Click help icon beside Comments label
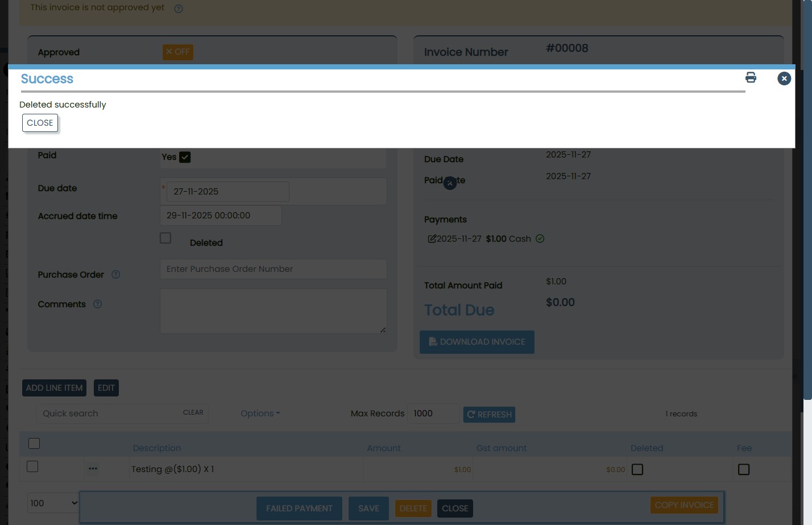This screenshot has width=812, height=525. 98,304
